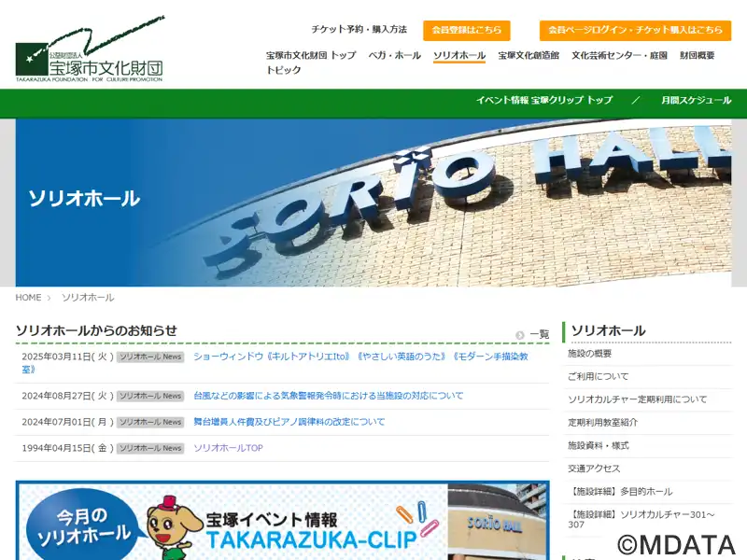Click the TAKARAZUKA-CLIP banner

point(282,521)
